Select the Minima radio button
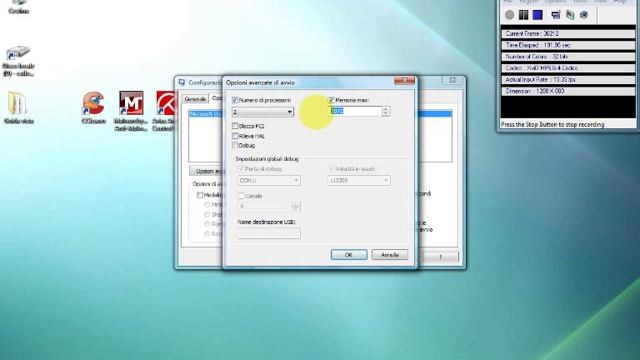This screenshot has height=360, width=640. 207,204
